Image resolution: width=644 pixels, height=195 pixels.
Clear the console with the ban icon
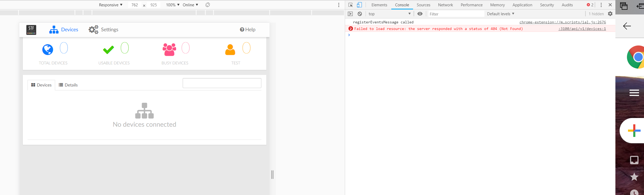[360, 14]
